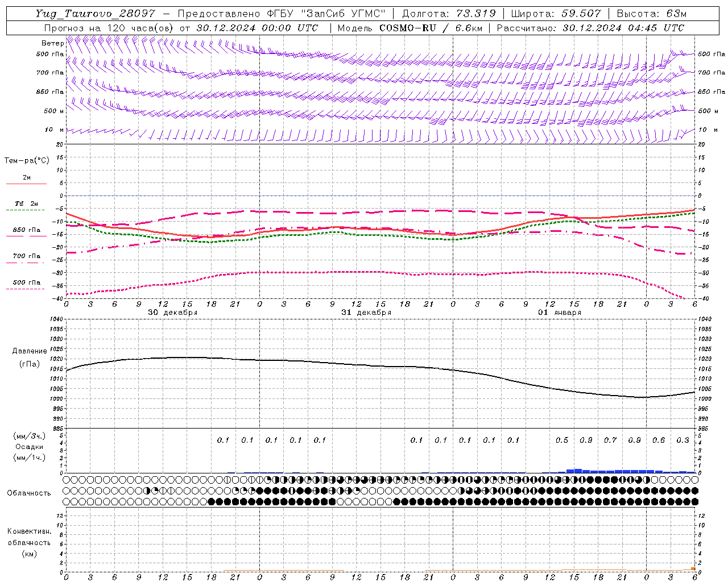The image size is (728, 582).
Task: Click the 30 декабря date label
Action: tap(173, 313)
